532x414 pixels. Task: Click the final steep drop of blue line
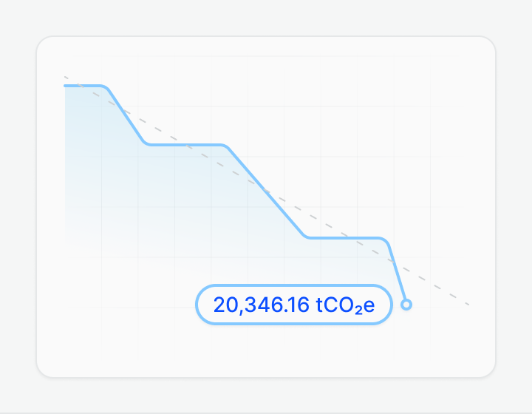(x=397, y=272)
